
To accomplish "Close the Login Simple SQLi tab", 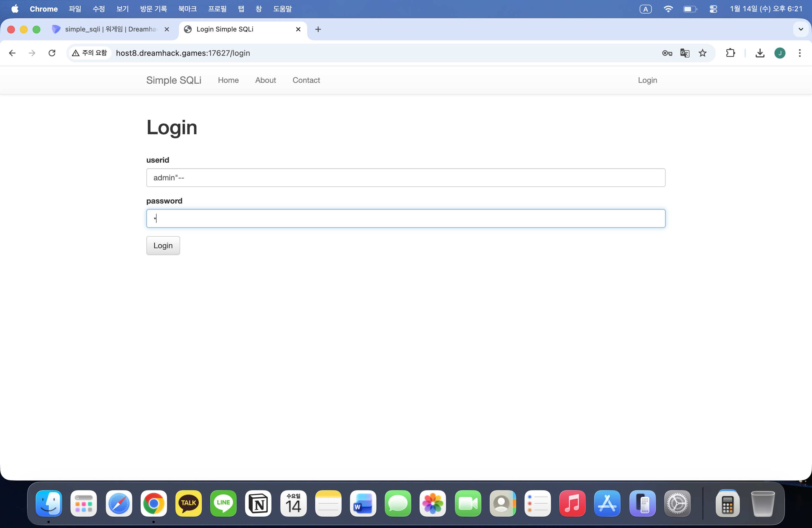I will [298, 29].
